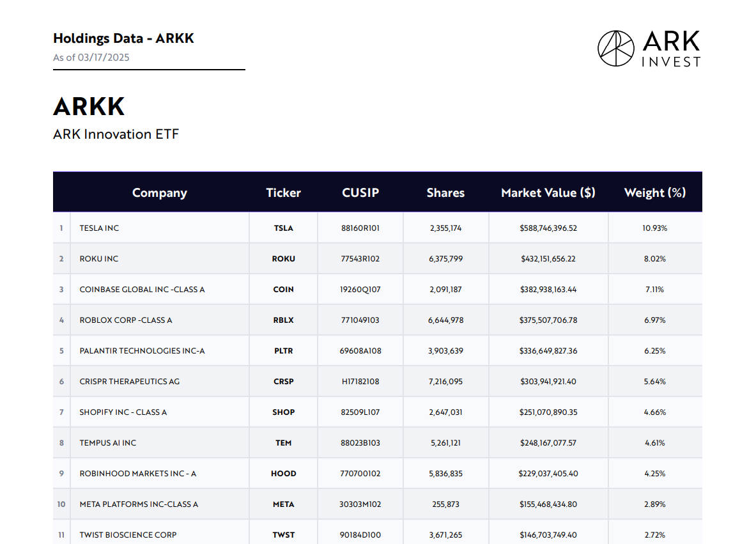Sort table by the Shares column header

(x=445, y=192)
